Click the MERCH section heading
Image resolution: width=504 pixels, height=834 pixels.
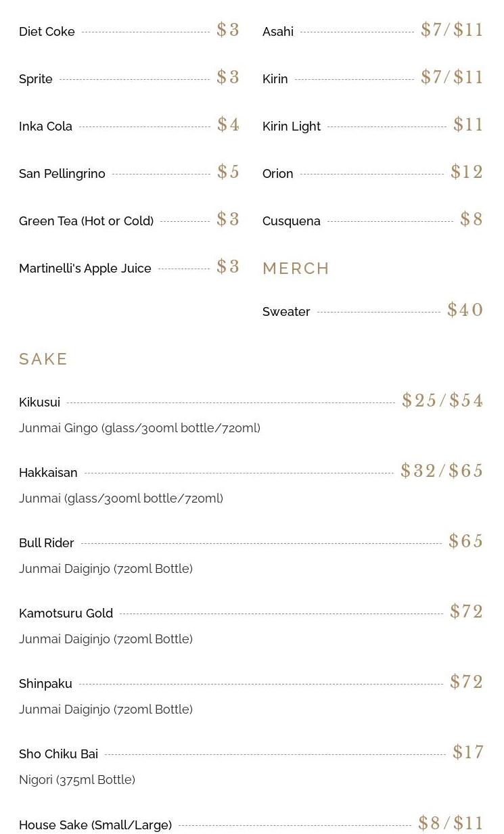click(x=296, y=269)
